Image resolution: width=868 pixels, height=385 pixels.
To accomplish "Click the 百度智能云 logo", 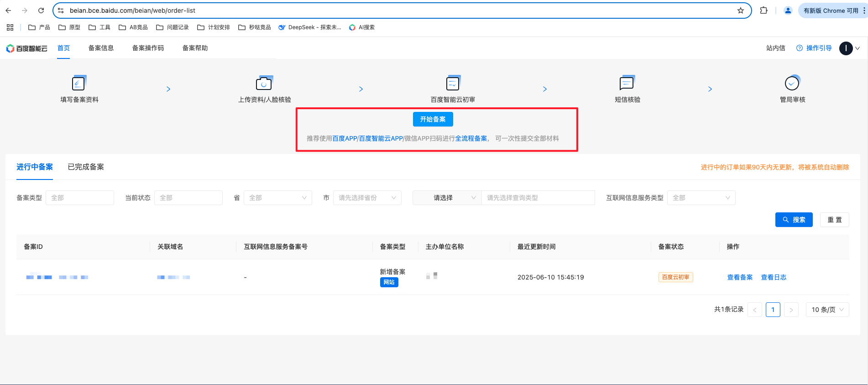I will tap(26, 48).
